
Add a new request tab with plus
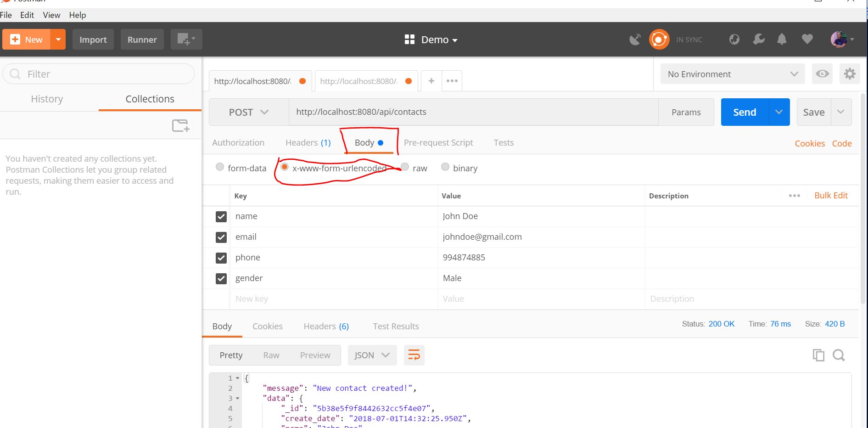[431, 81]
